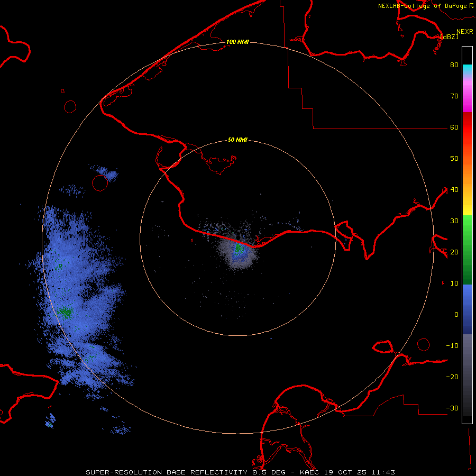
Task: Click the 60 value on the color scale
Action: [x=454, y=127]
